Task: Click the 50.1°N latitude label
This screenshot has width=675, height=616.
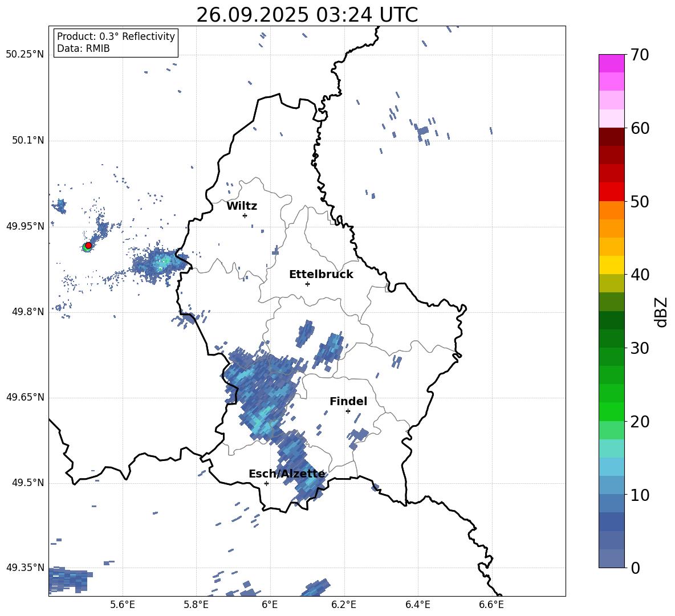Action: [x=28, y=140]
